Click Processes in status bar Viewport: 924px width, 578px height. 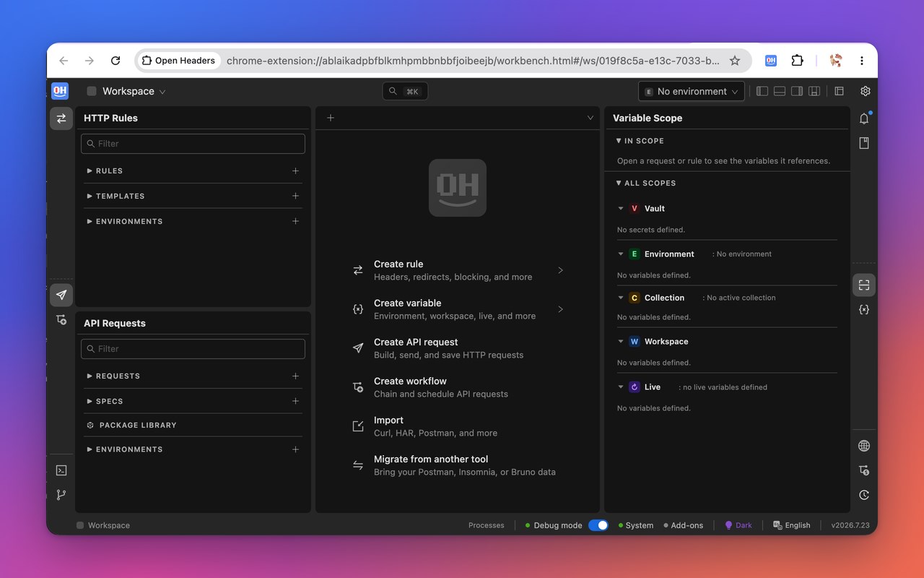point(486,525)
